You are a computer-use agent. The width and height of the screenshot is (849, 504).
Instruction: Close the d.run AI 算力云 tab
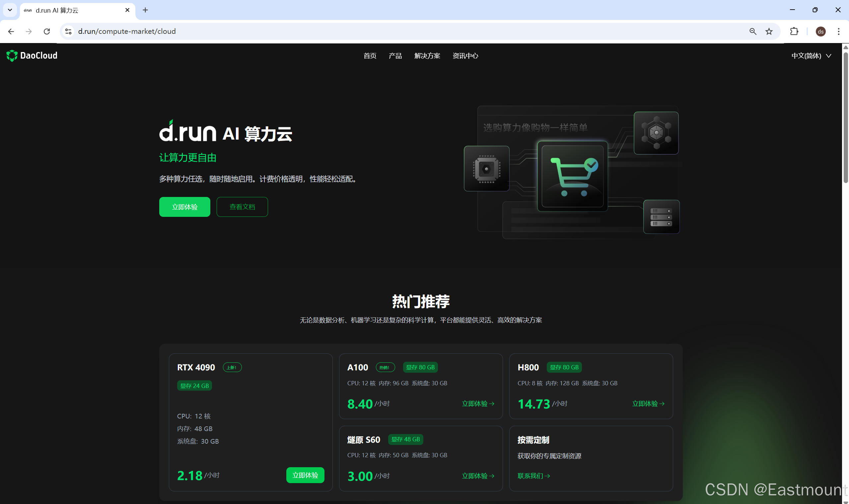(x=127, y=10)
